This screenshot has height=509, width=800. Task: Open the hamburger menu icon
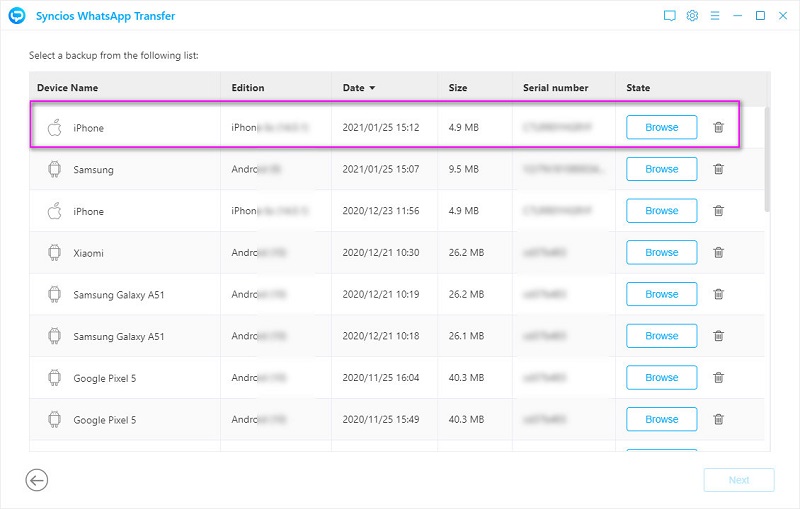tap(715, 16)
